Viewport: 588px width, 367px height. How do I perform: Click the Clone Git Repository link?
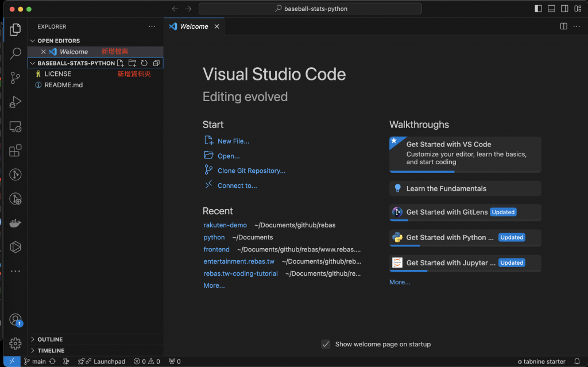(x=251, y=171)
